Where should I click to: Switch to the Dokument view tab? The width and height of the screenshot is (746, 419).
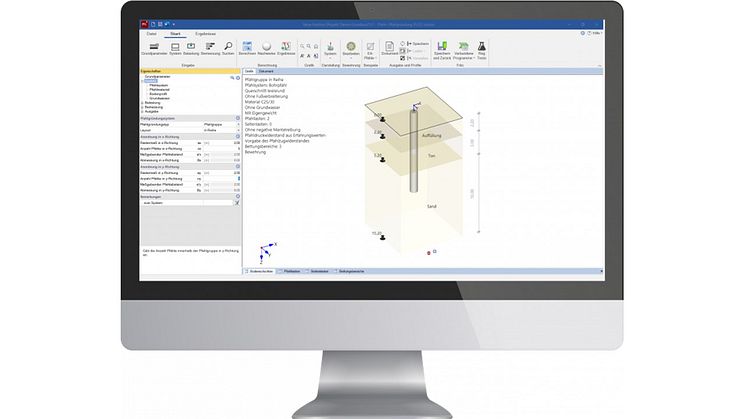pyautogui.click(x=266, y=72)
